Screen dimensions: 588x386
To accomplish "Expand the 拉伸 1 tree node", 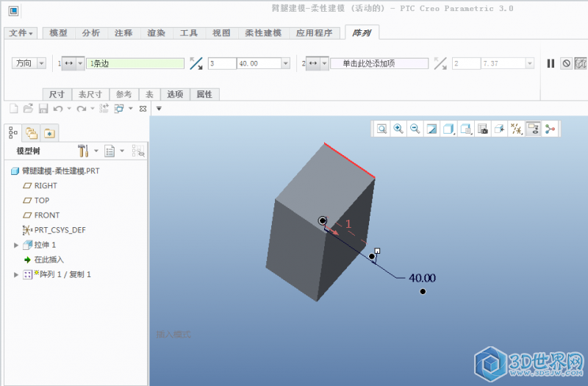I will pyautogui.click(x=16, y=245).
